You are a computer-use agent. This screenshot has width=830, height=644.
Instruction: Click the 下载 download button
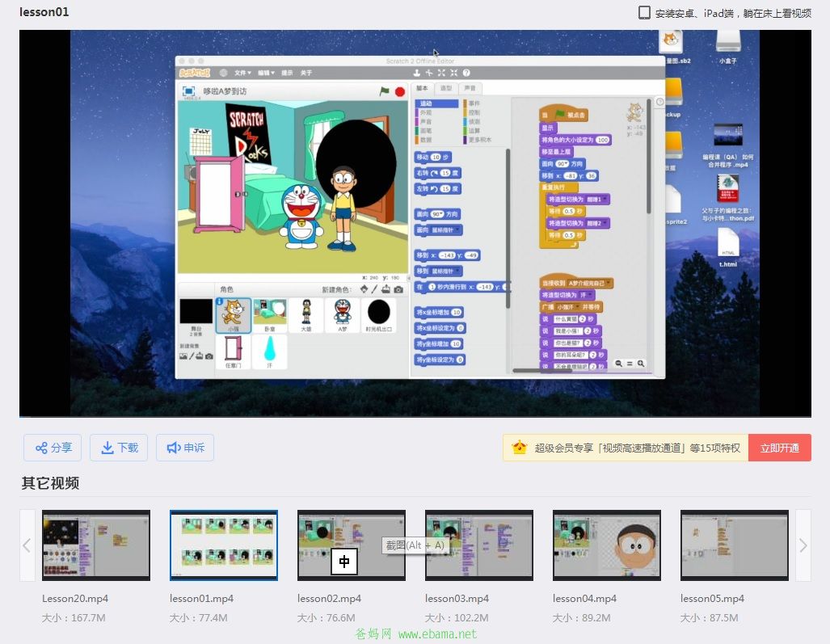point(119,448)
